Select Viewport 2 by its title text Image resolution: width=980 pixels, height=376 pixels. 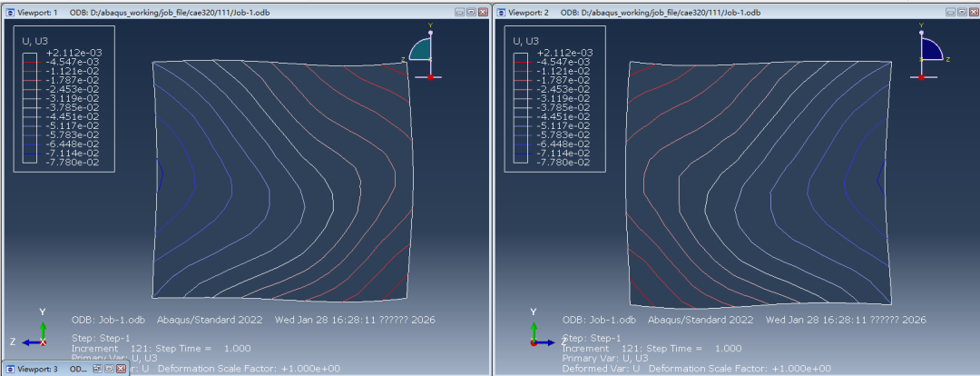tap(529, 13)
